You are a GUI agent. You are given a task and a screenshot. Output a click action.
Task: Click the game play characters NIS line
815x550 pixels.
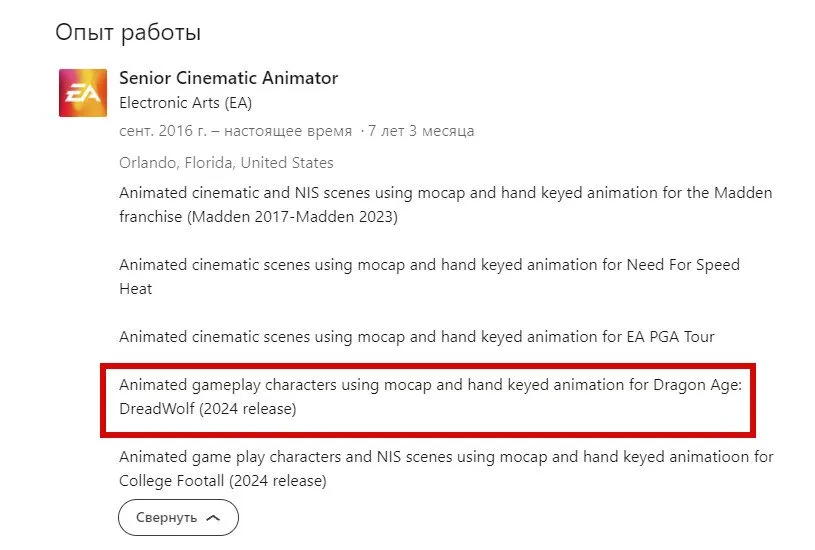pos(446,457)
